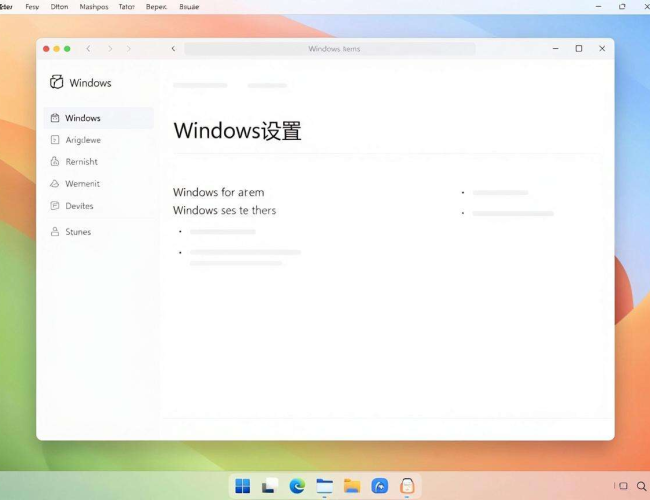Screen dimensions: 650x500
Task: Click the icon beside Arigdewe
Action: point(55,140)
